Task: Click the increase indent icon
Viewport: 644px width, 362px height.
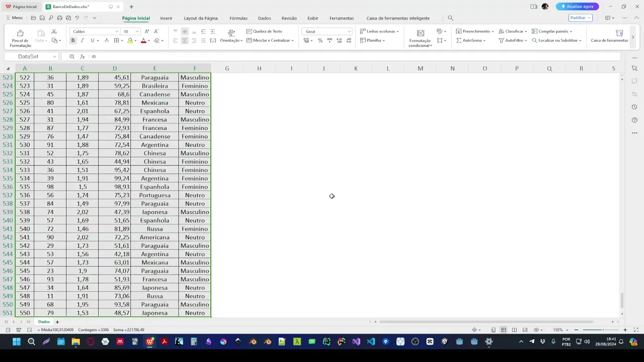Action: [x=213, y=31]
